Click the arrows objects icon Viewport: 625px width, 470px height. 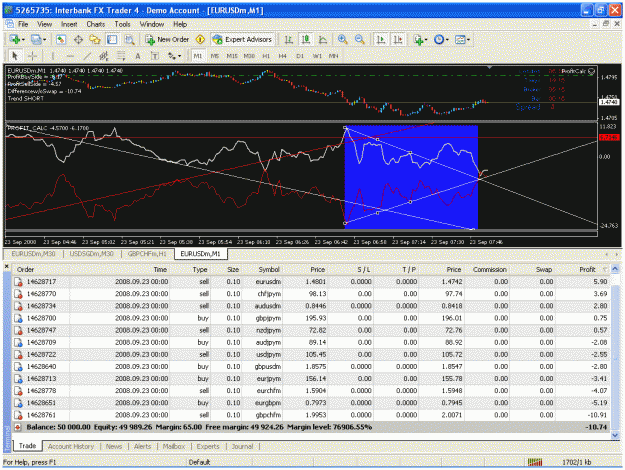click(172, 56)
